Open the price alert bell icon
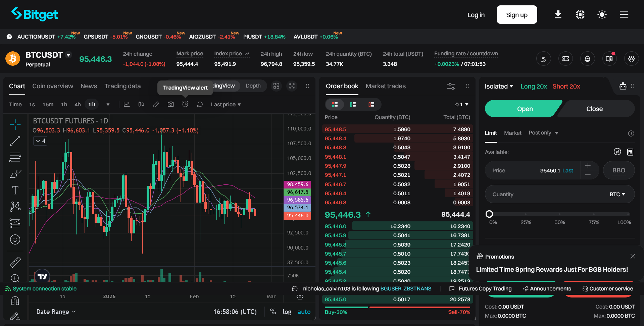The height and width of the screenshot is (326, 644). click(x=587, y=59)
